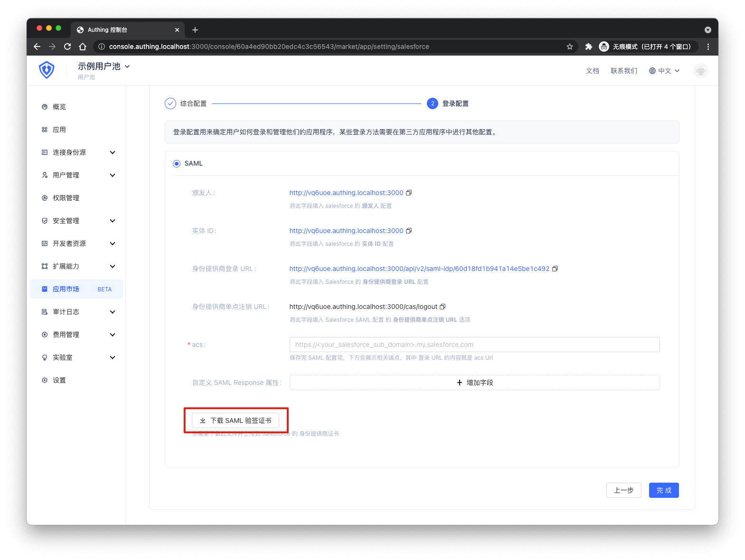Image resolution: width=745 pixels, height=560 pixels.
Task: Click the acs URL input field
Action: click(474, 345)
